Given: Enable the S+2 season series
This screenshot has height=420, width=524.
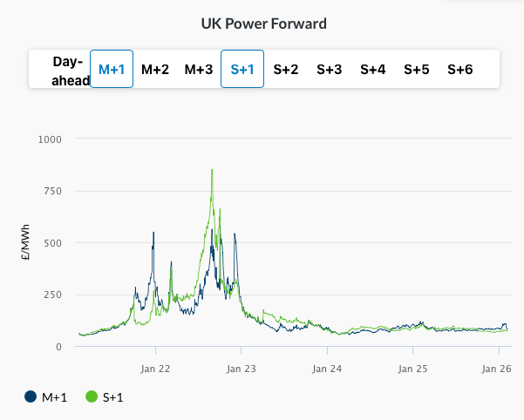Looking at the screenshot, I should (285, 70).
